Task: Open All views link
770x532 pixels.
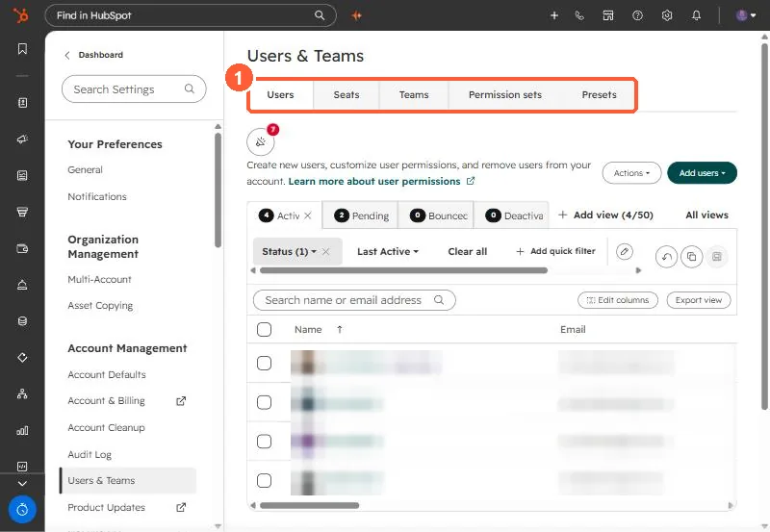Action: 706,215
